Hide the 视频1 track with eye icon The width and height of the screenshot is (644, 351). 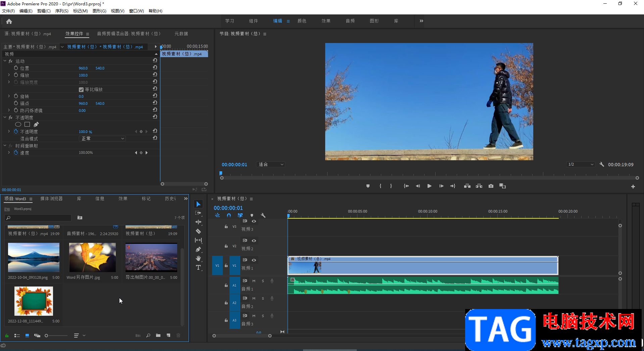pos(254,260)
